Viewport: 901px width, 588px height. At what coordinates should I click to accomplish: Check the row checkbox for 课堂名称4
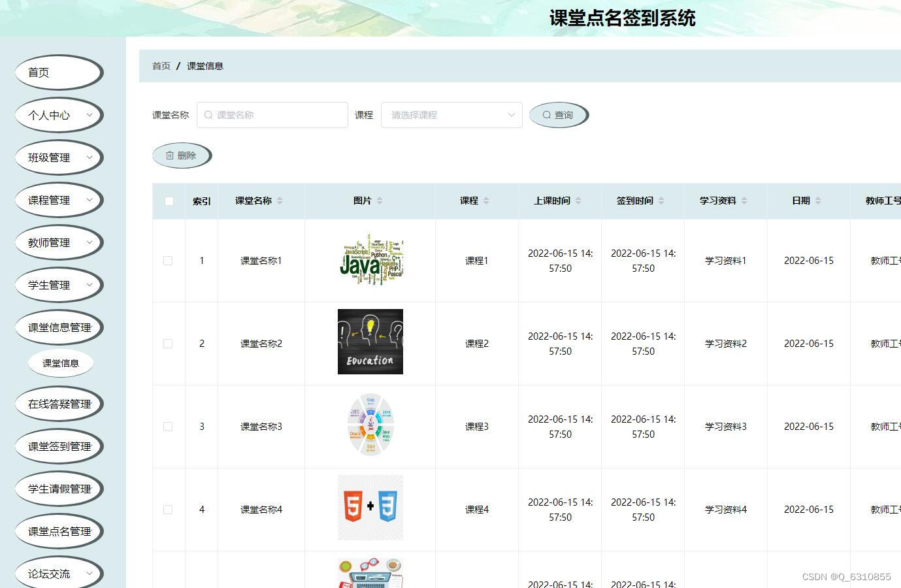168,510
